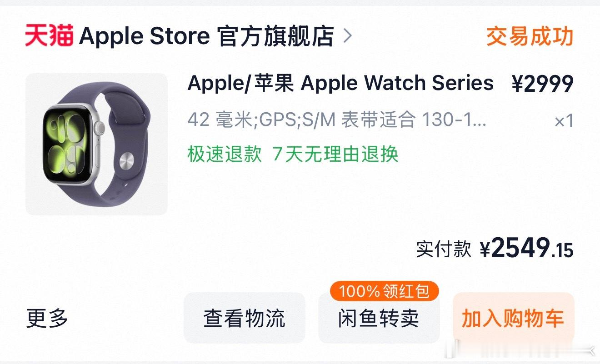Viewport: 600px width, 364px height.
Task: Tap the 42 毫米 GPS specification text
Action: tap(337, 120)
